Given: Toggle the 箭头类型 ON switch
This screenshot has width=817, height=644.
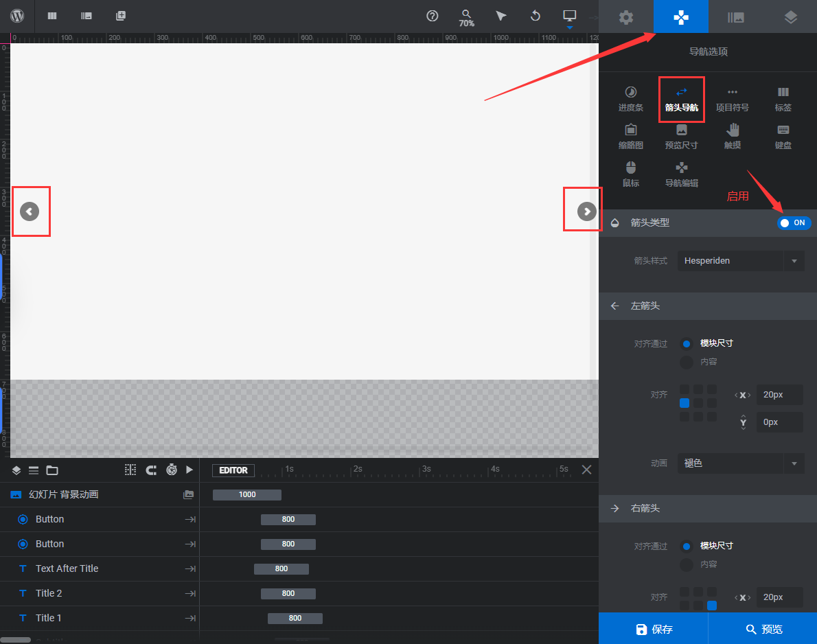Looking at the screenshot, I should 794,222.
